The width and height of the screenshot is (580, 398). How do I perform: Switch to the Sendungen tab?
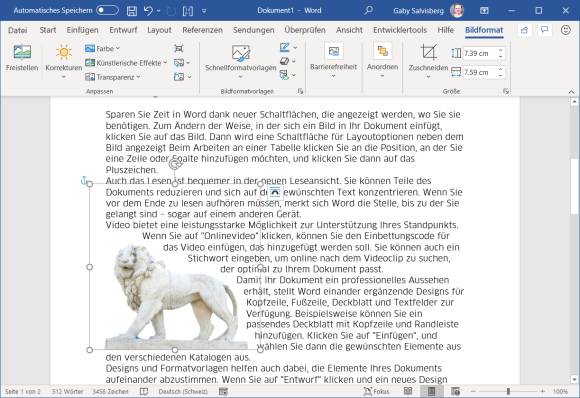pos(254,30)
